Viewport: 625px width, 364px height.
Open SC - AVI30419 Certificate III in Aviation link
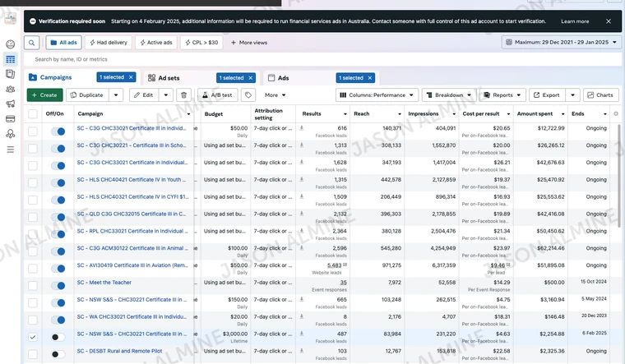click(x=132, y=265)
